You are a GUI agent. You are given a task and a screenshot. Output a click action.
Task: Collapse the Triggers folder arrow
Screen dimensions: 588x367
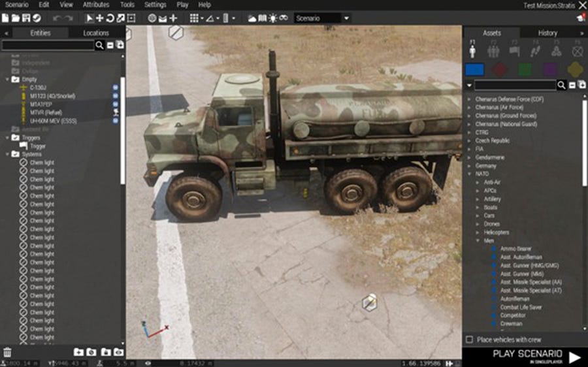click(7, 138)
